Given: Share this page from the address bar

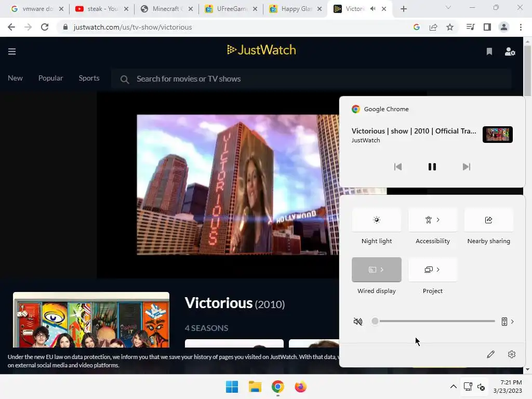Looking at the screenshot, I should (433, 27).
